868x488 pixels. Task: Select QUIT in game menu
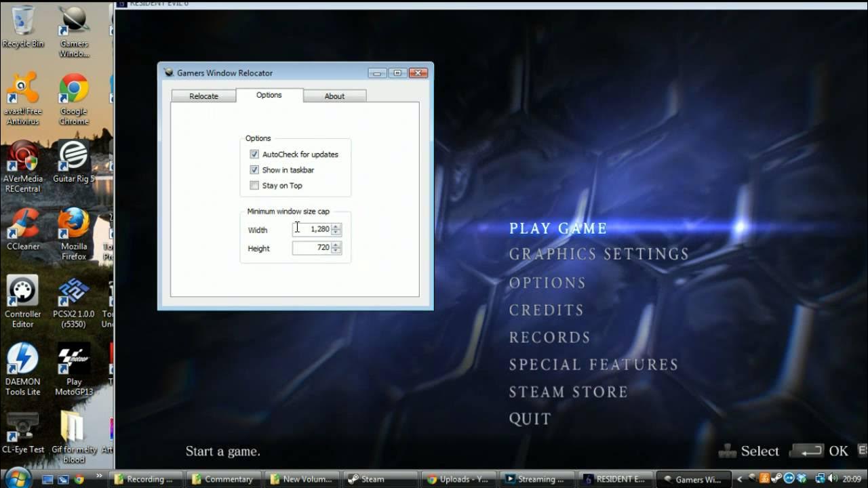530,418
